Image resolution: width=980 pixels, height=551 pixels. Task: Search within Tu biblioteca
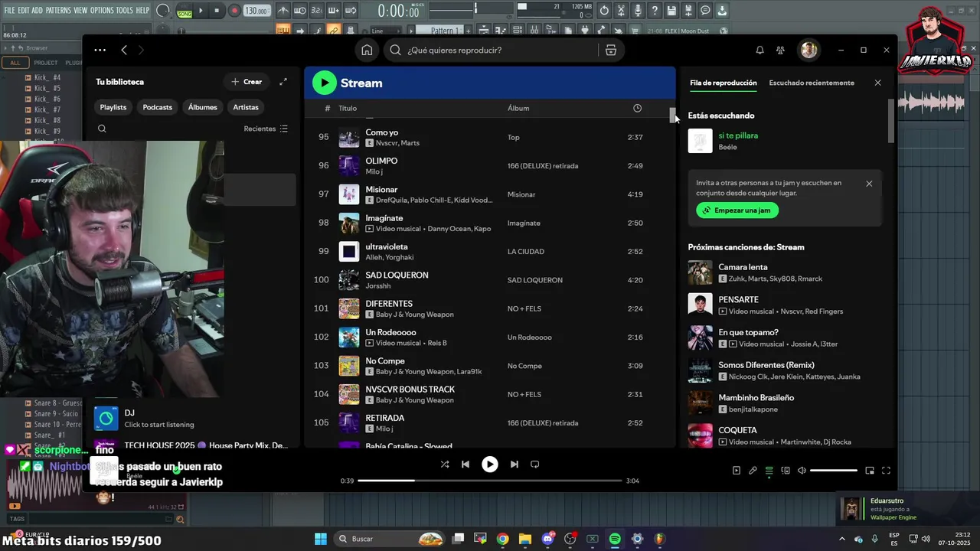coord(102,129)
